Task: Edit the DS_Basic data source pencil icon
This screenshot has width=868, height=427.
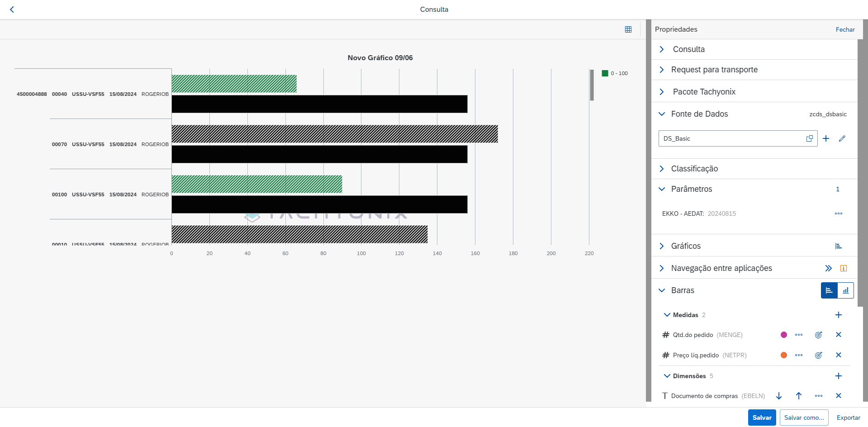Action: tap(842, 139)
